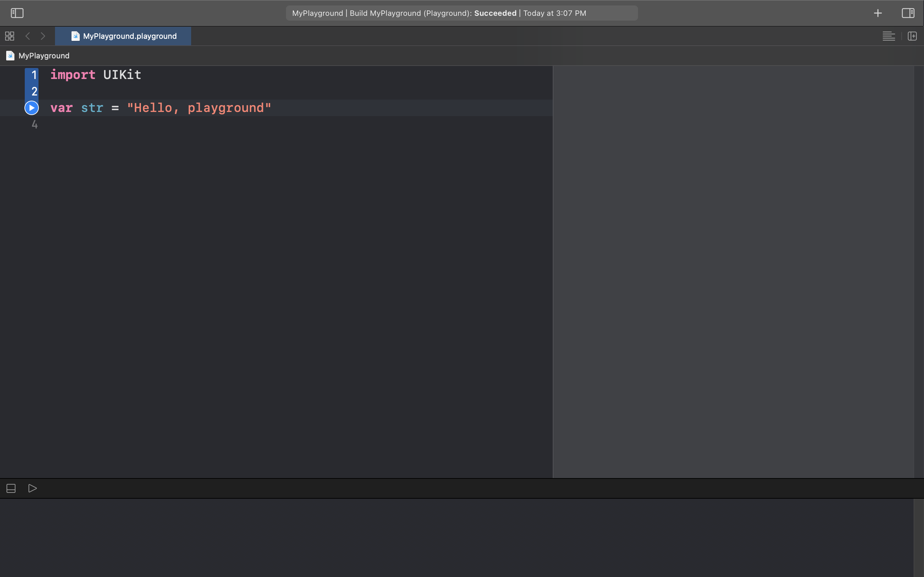This screenshot has width=924, height=577.
Task: Click the "Hello, playground" string literal
Action: tap(199, 108)
